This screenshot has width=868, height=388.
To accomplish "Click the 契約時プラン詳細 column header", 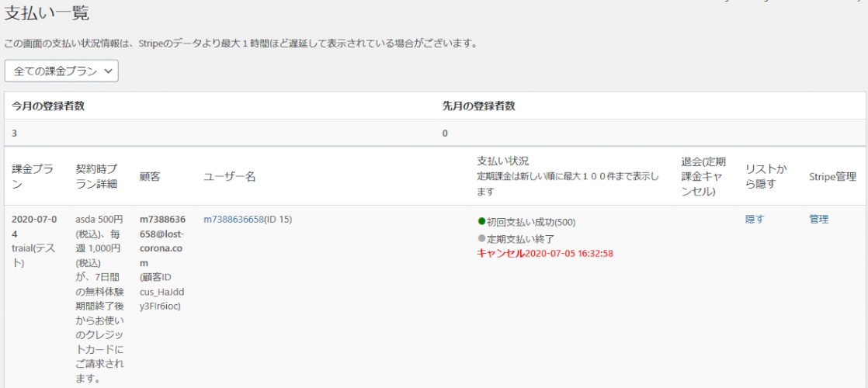I will click(x=96, y=177).
